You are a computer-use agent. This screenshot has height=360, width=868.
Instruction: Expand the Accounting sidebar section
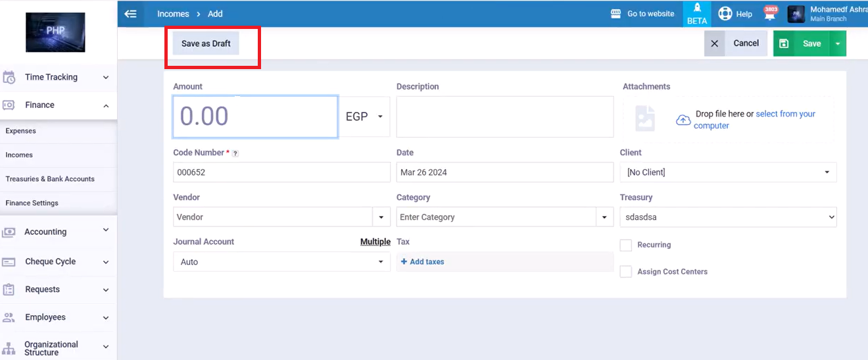click(x=58, y=232)
